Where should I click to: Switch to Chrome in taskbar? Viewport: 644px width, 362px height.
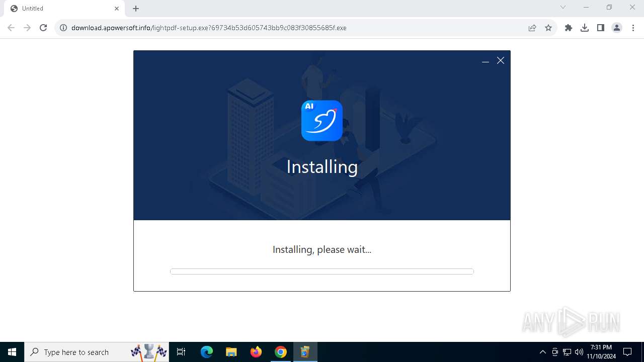(280, 352)
